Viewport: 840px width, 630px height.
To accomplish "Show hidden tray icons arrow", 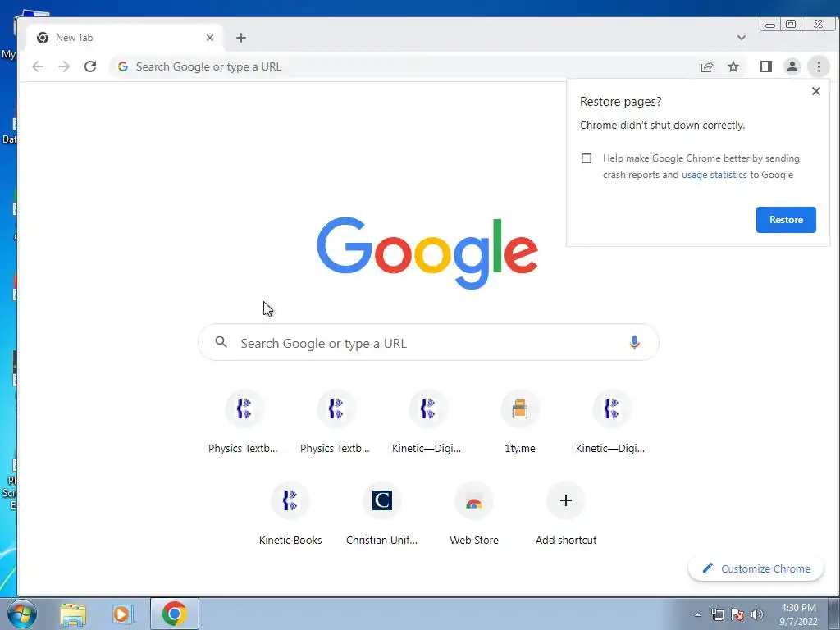I will (697, 614).
